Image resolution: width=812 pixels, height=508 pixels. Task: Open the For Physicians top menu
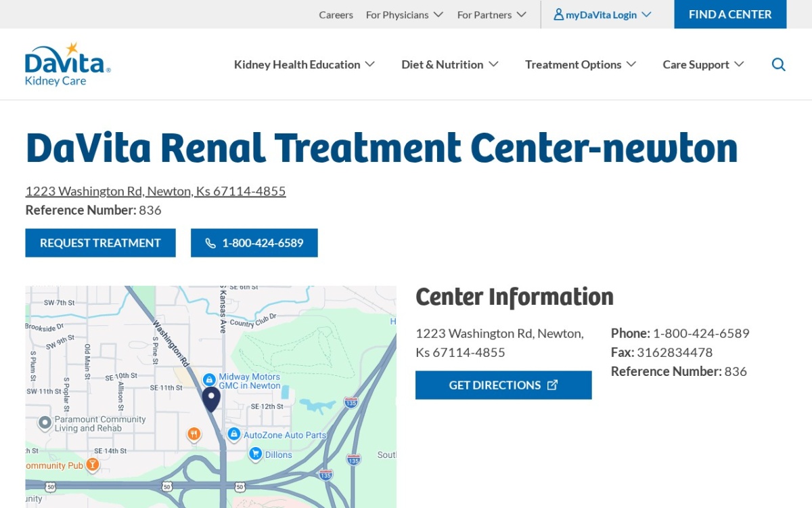point(405,14)
